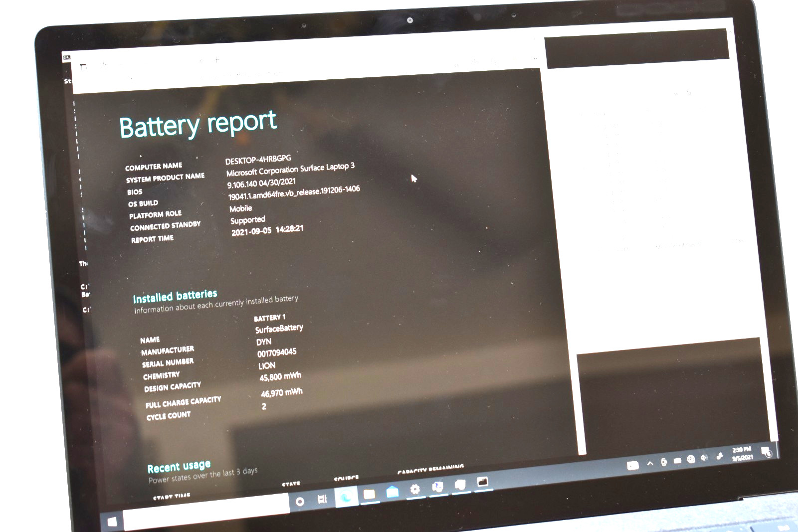Select serial number 0017094045

coord(277,353)
